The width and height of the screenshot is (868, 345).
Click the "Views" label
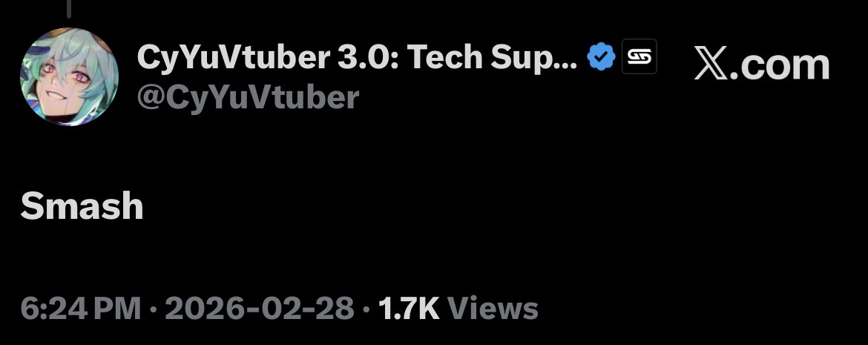pyautogui.click(x=493, y=309)
